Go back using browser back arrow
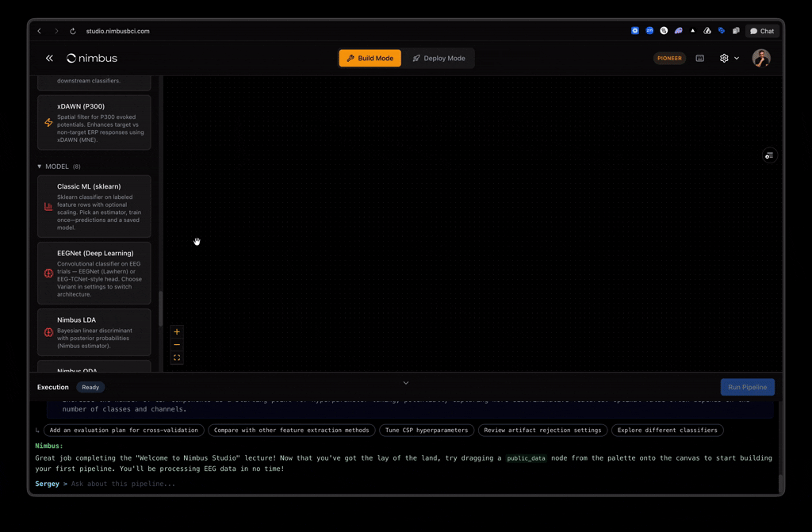 click(x=40, y=31)
